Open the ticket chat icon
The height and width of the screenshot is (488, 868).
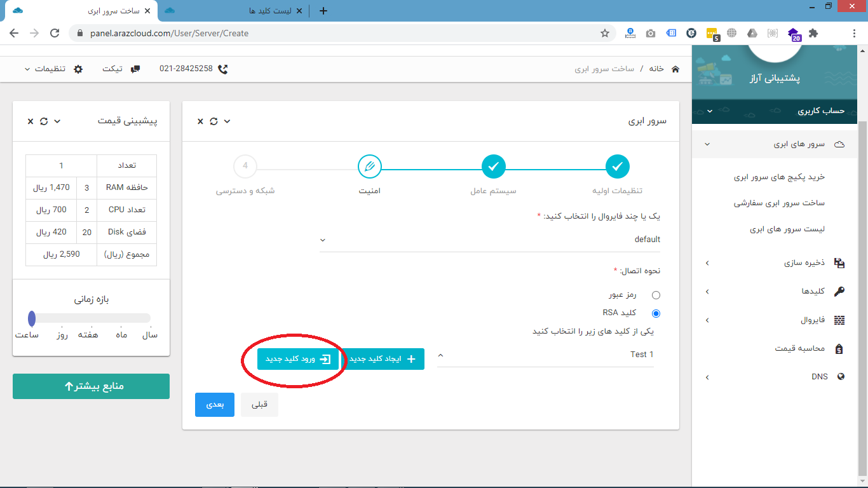pos(135,69)
